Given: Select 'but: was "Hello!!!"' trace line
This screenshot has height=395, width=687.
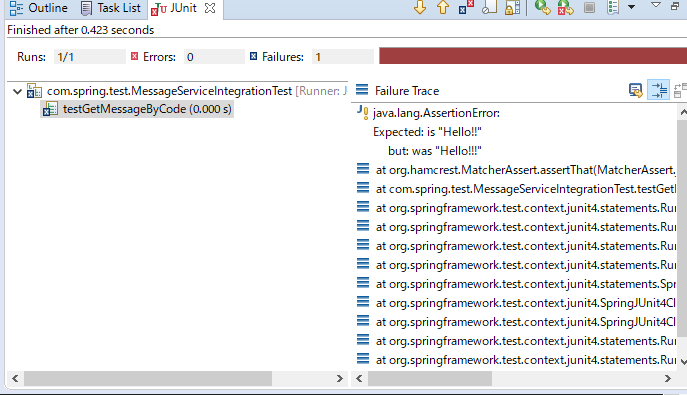Looking at the screenshot, I should pos(435,151).
